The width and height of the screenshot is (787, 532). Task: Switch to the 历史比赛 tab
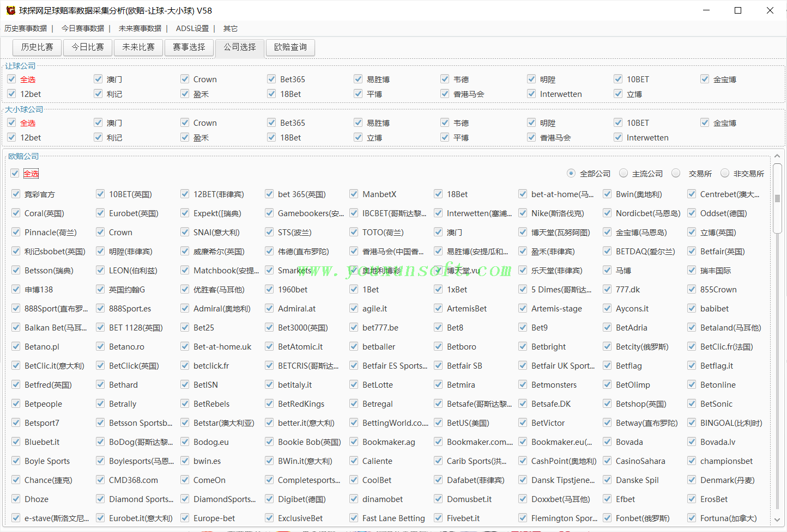pyautogui.click(x=37, y=47)
